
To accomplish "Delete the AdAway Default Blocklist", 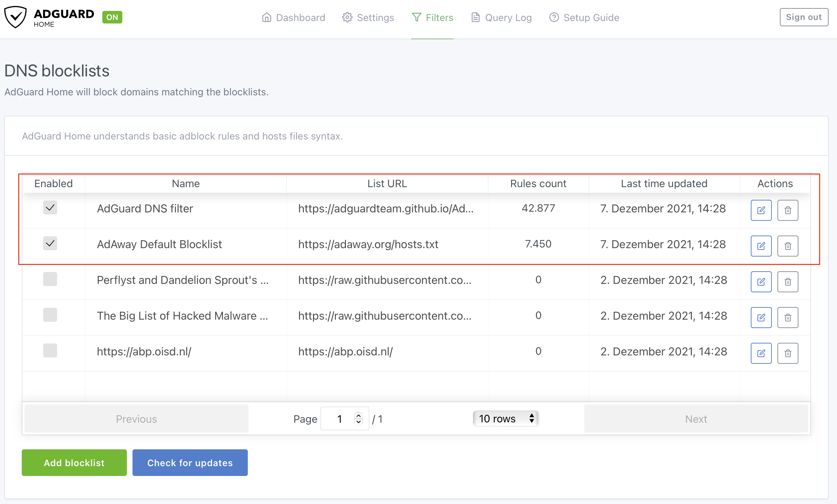I will [x=788, y=246].
